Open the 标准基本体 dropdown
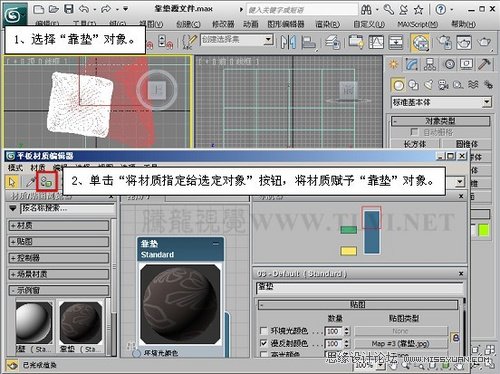 pos(441,102)
